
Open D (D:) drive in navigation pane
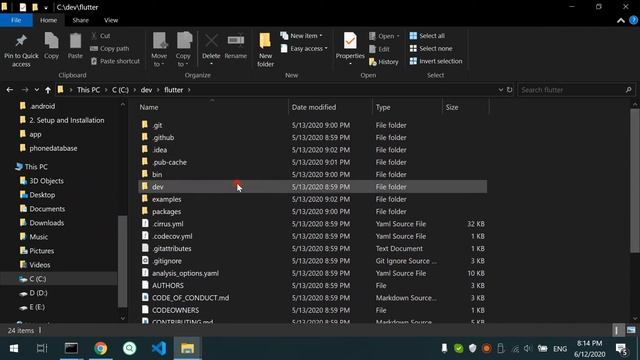pyautogui.click(x=33, y=293)
